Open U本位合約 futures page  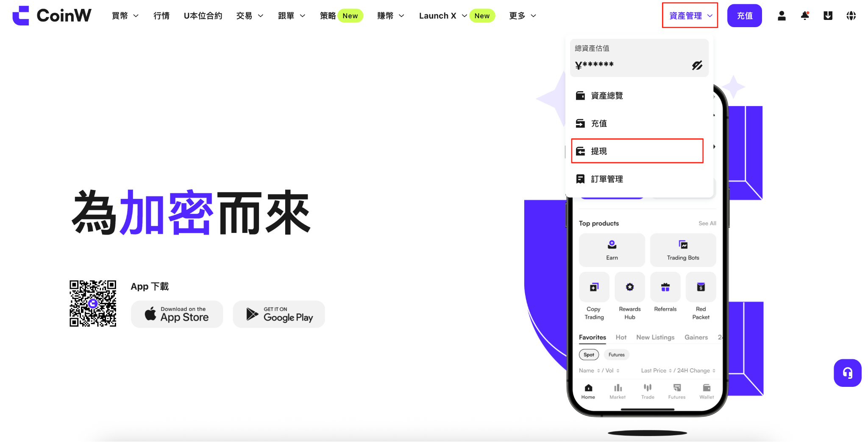point(203,16)
